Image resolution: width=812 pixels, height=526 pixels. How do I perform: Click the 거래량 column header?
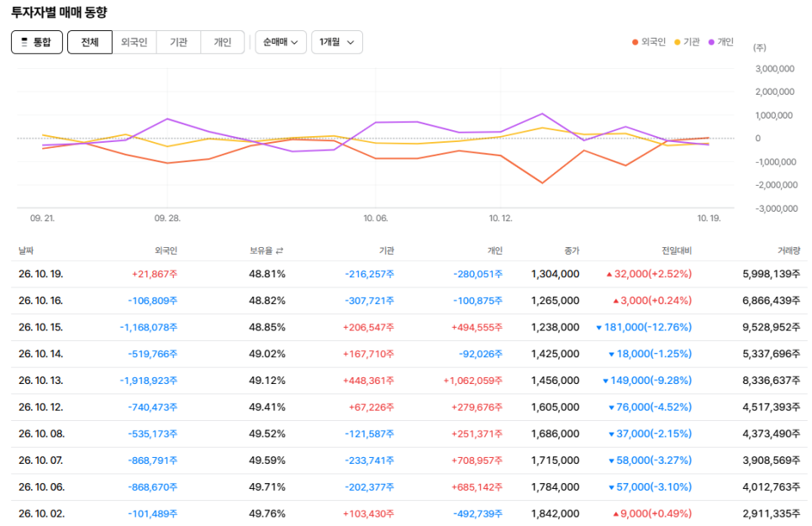point(788,250)
